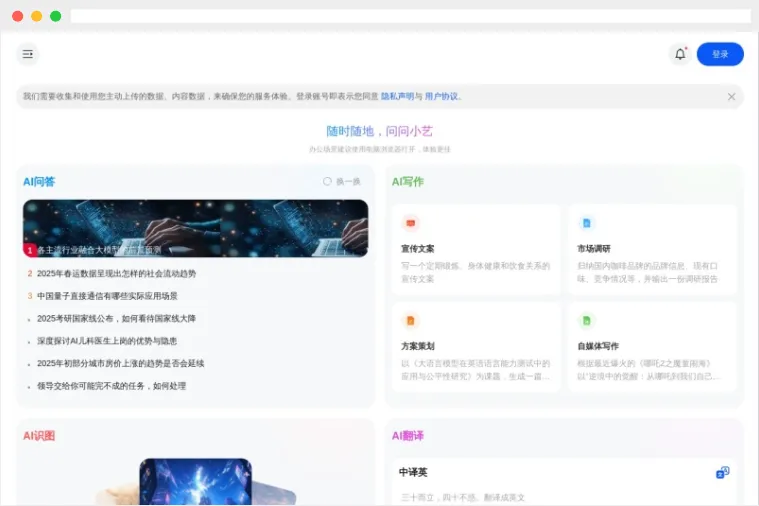The image size is (759, 506).
Task: Click the notification bell icon
Action: (680, 54)
